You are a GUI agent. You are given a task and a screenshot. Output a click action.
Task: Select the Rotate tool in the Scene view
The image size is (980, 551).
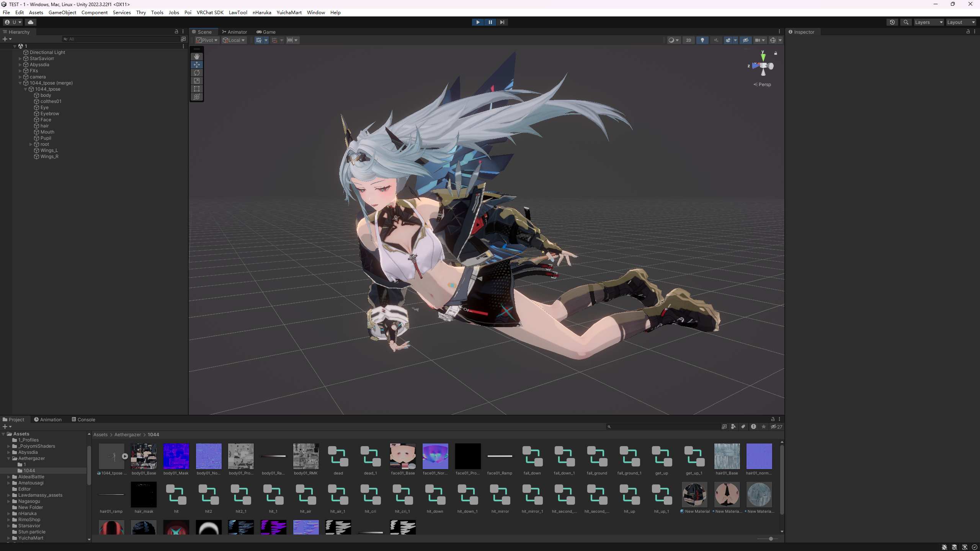tap(197, 73)
